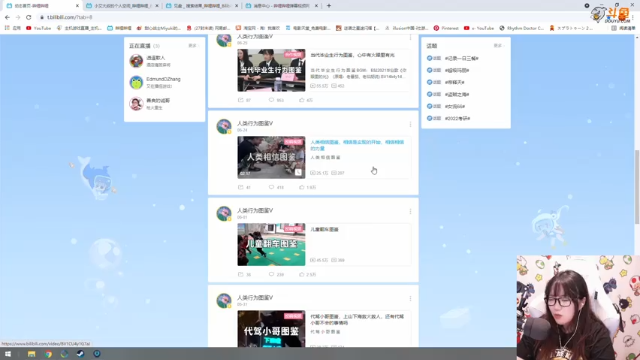This screenshot has height=360, width=640.
Task: Share the 人类相信图鉴 post
Action: click(x=244, y=187)
